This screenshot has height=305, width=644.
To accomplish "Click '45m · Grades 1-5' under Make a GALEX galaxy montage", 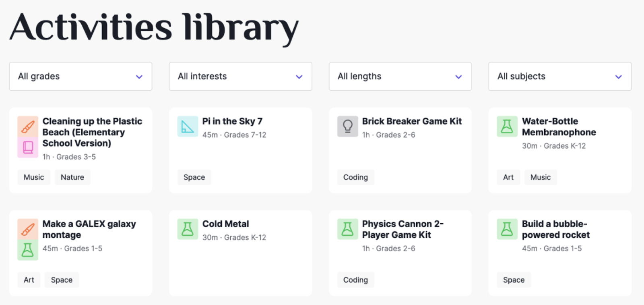I will [72, 249].
